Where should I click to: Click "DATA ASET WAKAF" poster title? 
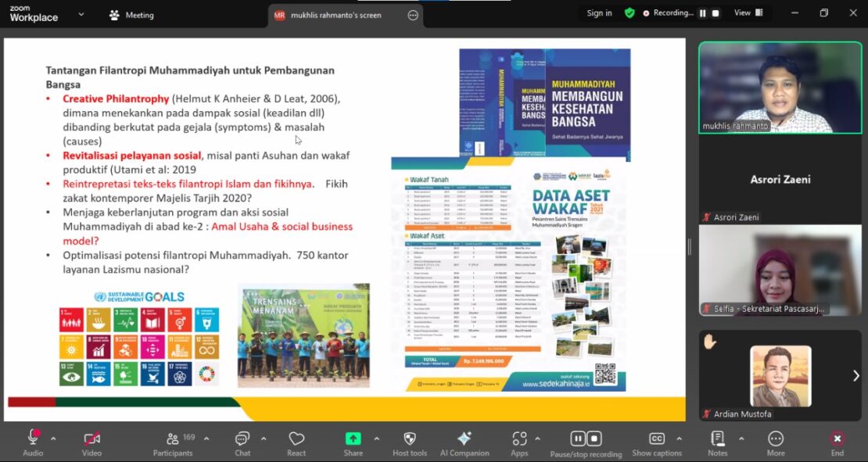coord(571,202)
